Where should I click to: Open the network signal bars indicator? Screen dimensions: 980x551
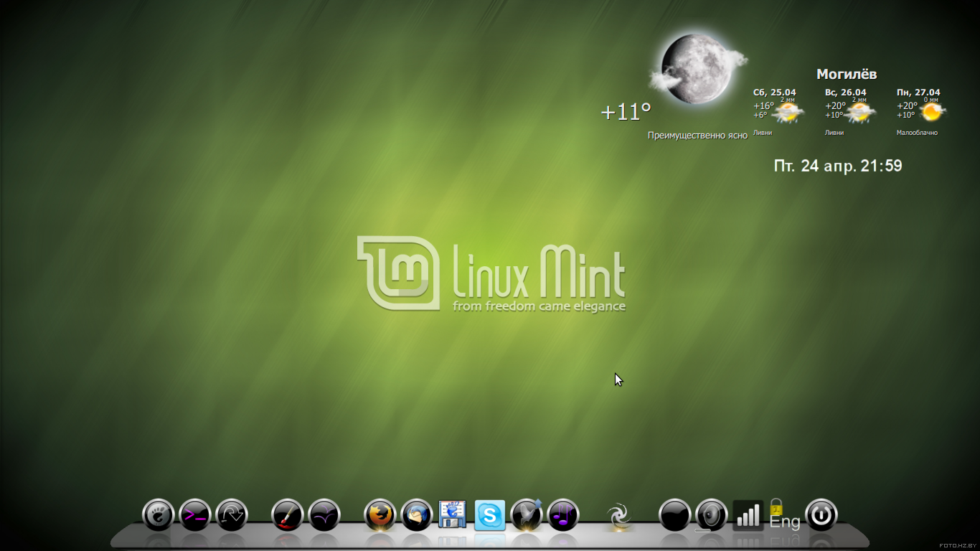(748, 515)
